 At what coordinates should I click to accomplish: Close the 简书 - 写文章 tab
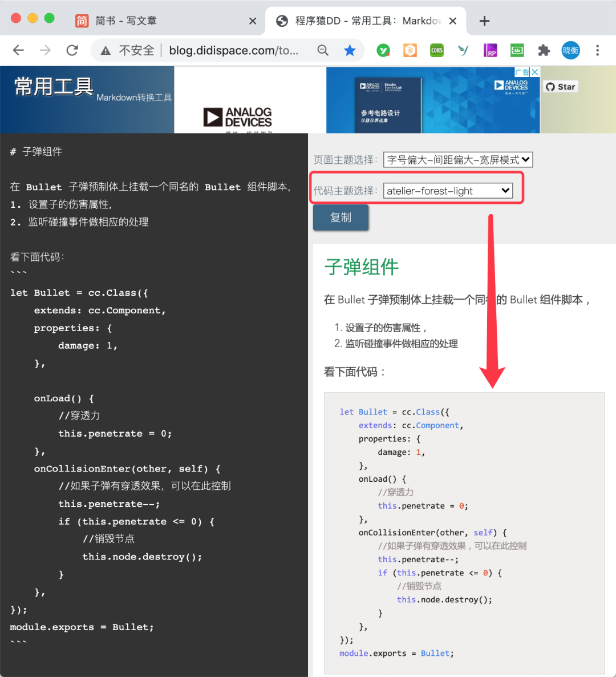pyautogui.click(x=253, y=21)
